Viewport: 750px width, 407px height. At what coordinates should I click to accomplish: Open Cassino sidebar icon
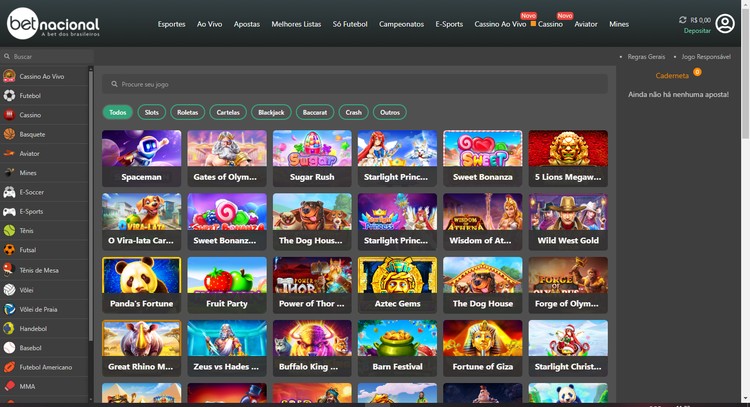(x=9, y=115)
